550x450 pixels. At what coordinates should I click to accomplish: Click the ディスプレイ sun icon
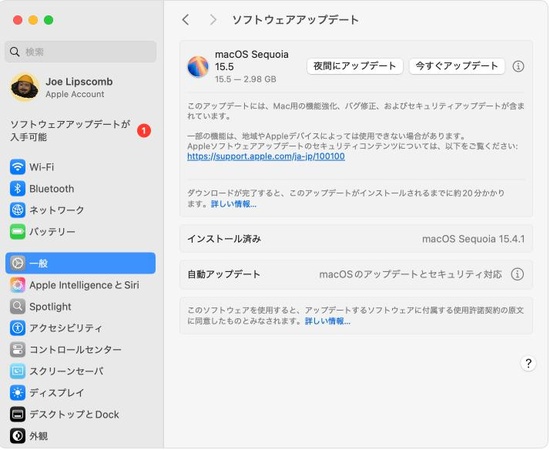[x=18, y=393]
